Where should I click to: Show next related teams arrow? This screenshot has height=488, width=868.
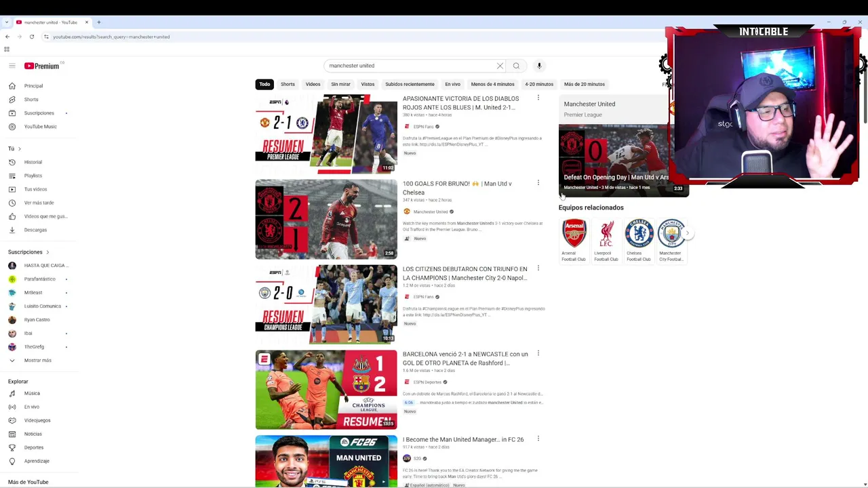[687, 233]
